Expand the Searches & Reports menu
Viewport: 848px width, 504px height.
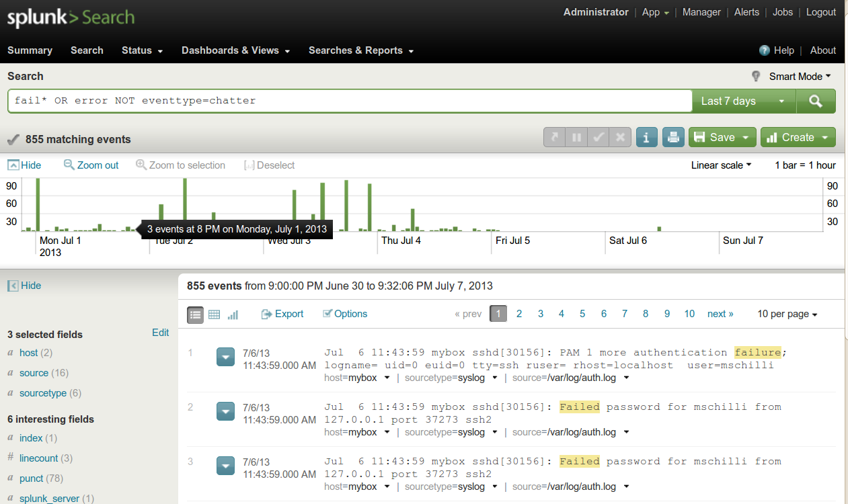pyautogui.click(x=361, y=50)
